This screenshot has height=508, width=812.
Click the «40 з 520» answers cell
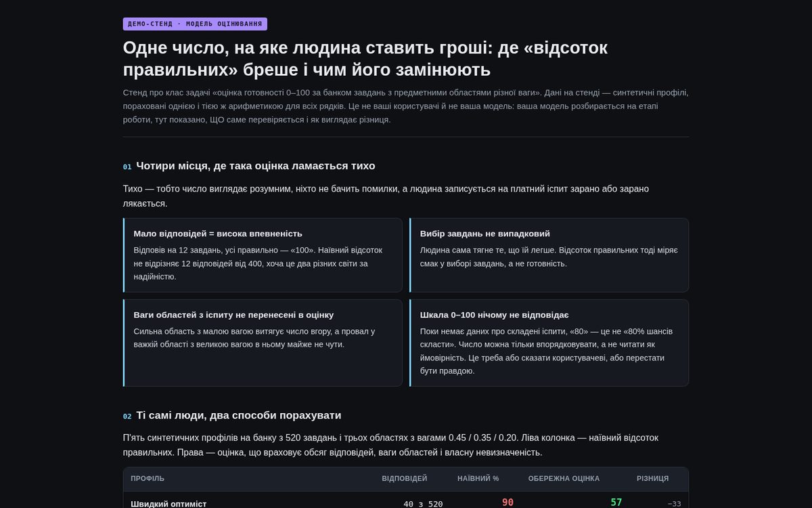[x=423, y=504]
